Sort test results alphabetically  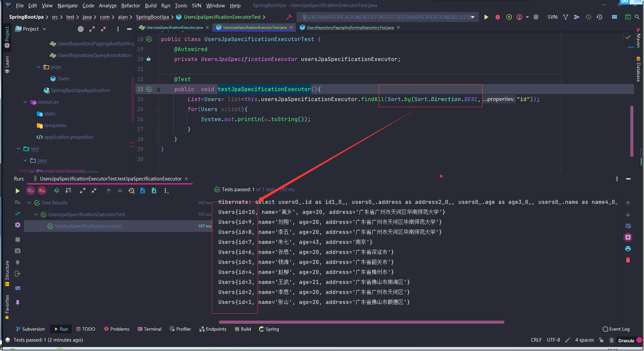pyautogui.click(x=57, y=191)
